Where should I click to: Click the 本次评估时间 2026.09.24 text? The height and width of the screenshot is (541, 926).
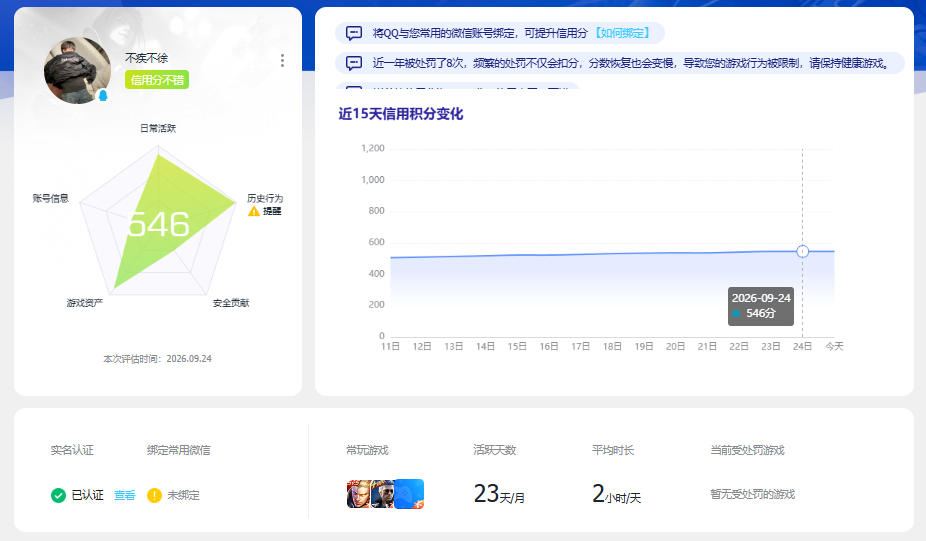click(158, 359)
